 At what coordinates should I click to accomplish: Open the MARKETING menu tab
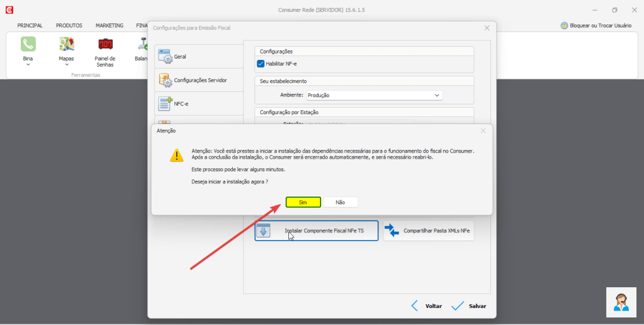(x=110, y=26)
